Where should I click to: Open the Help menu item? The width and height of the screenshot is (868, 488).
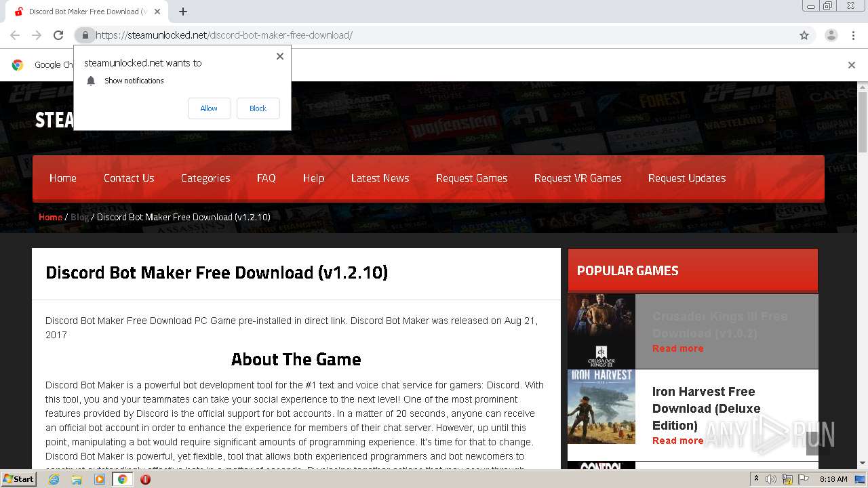(x=313, y=178)
